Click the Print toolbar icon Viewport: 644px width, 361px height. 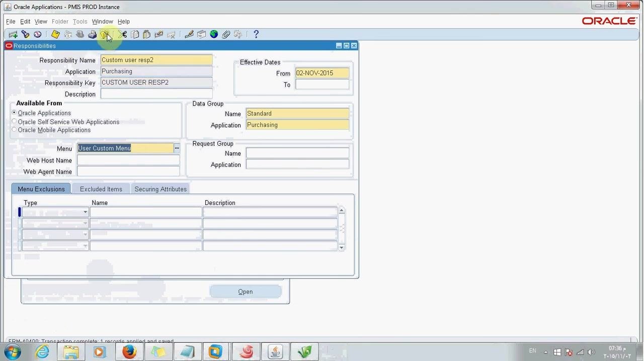[92, 34]
